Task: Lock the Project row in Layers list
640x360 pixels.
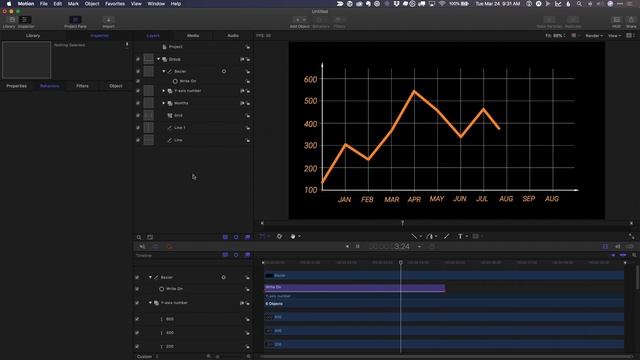Action: [x=248, y=47]
